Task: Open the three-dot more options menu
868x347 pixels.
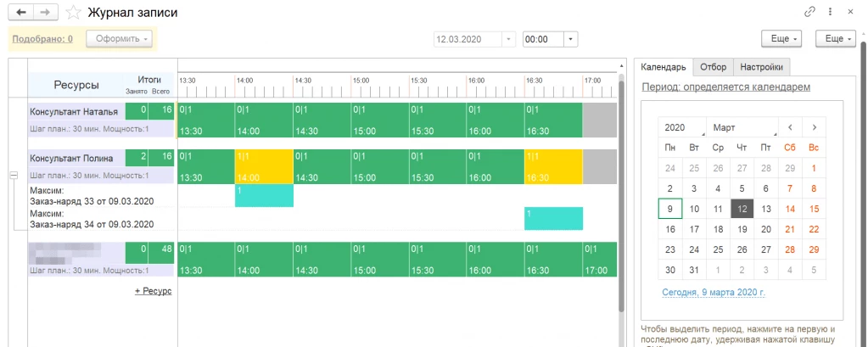Action: pyautogui.click(x=830, y=12)
